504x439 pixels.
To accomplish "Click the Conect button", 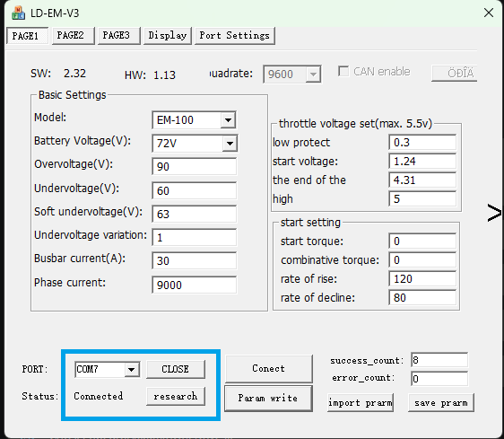I will click(269, 368).
